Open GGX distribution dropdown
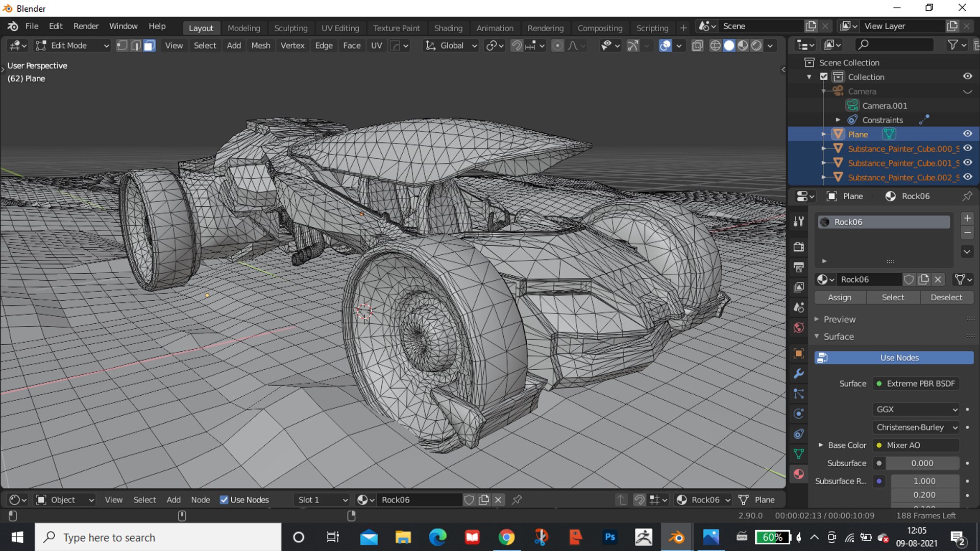Viewport: 980px width, 551px height. coord(917,410)
